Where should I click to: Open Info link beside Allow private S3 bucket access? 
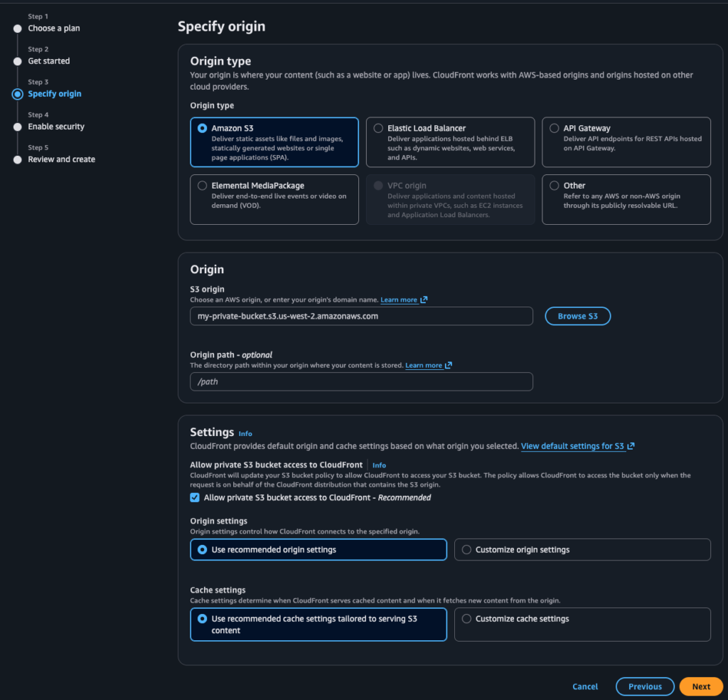[379, 465]
